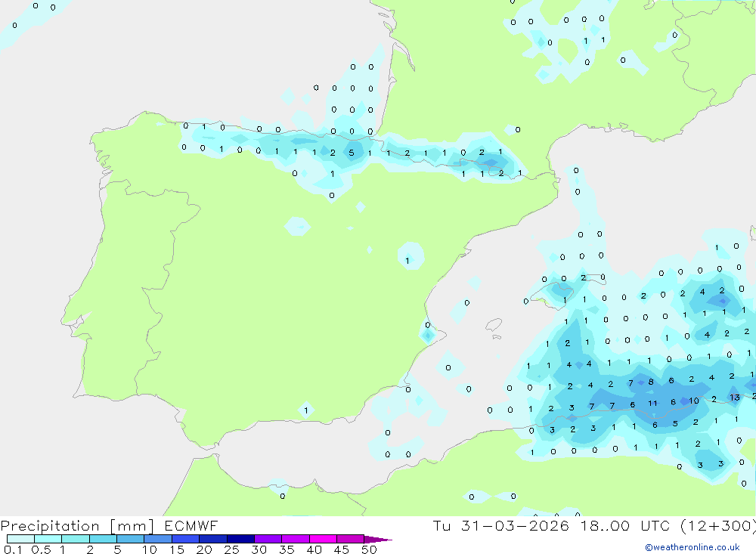
Task: Click the 30–35 mm violet legend swatch
Action: coord(268,539)
